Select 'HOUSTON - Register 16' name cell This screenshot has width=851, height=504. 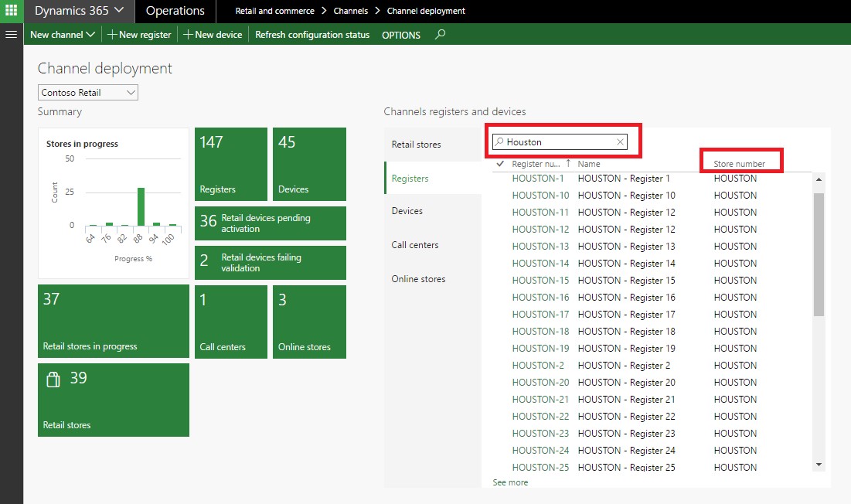626,298
